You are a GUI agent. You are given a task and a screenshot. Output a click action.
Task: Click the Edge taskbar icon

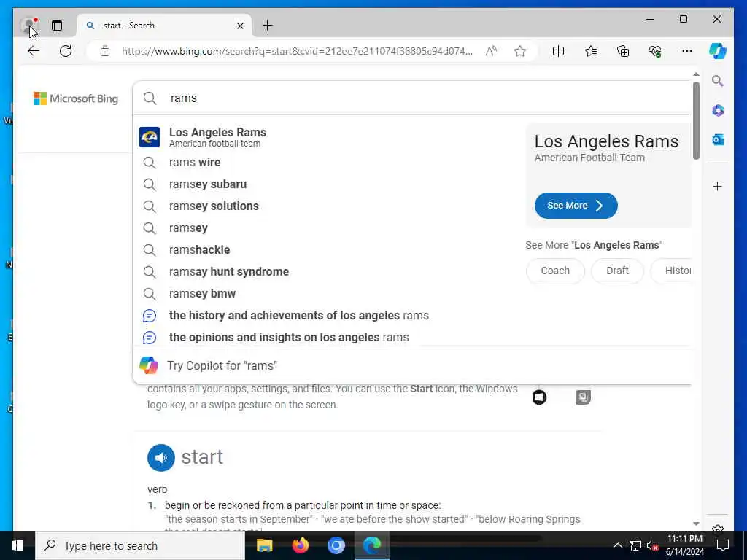(372, 545)
